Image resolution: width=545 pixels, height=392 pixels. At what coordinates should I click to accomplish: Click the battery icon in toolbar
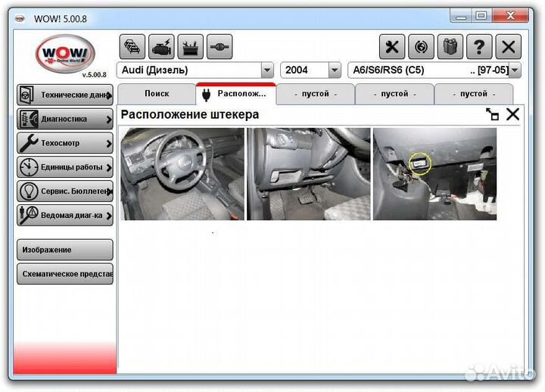[190, 47]
